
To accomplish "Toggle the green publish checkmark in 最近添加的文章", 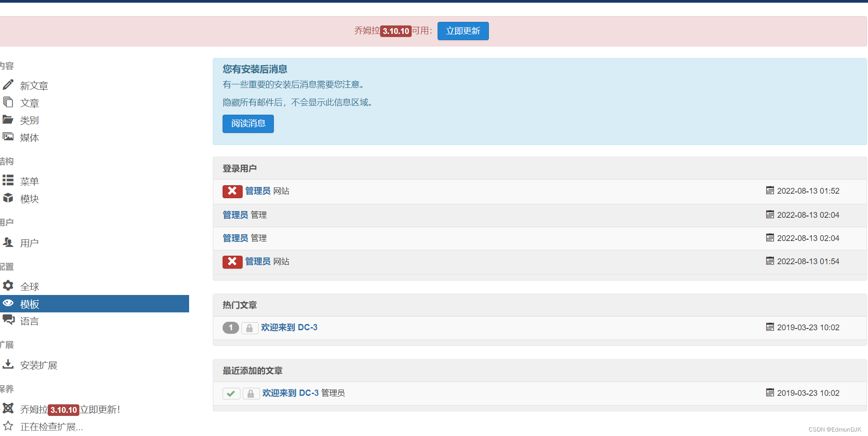I will [x=231, y=393].
